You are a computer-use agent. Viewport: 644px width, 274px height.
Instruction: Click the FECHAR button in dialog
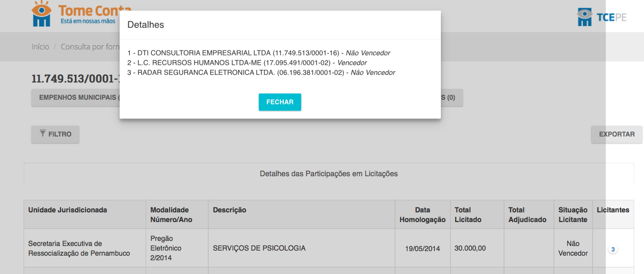(279, 102)
